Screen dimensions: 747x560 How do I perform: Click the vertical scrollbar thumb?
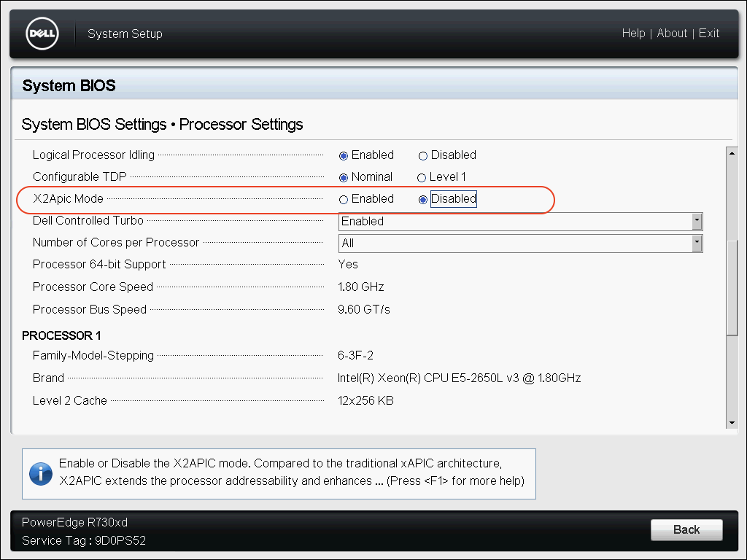pos(732,289)
